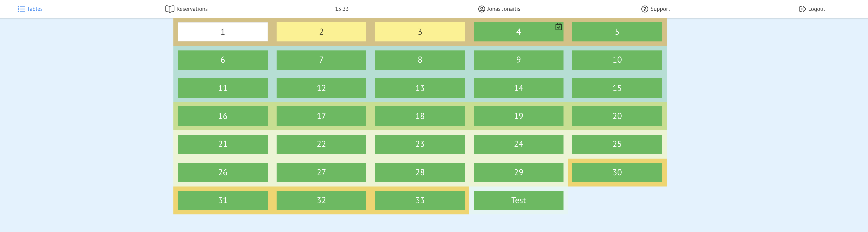Click the 13:23 clock display
868x232 pixels.
pyautogui.click(x=342, y=9)
